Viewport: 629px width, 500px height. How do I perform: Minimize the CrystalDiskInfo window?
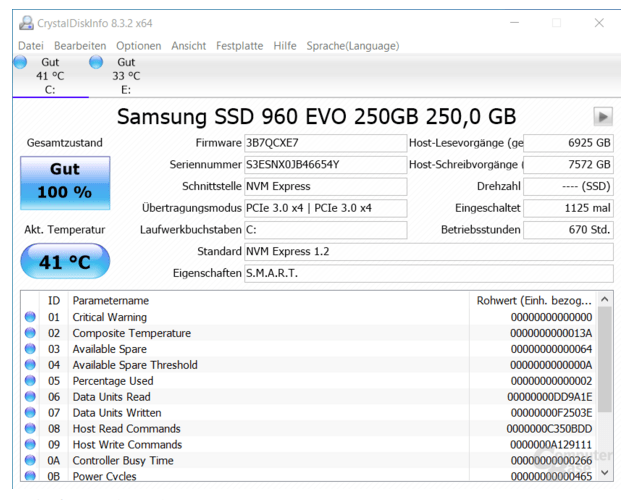coord(514,23)
